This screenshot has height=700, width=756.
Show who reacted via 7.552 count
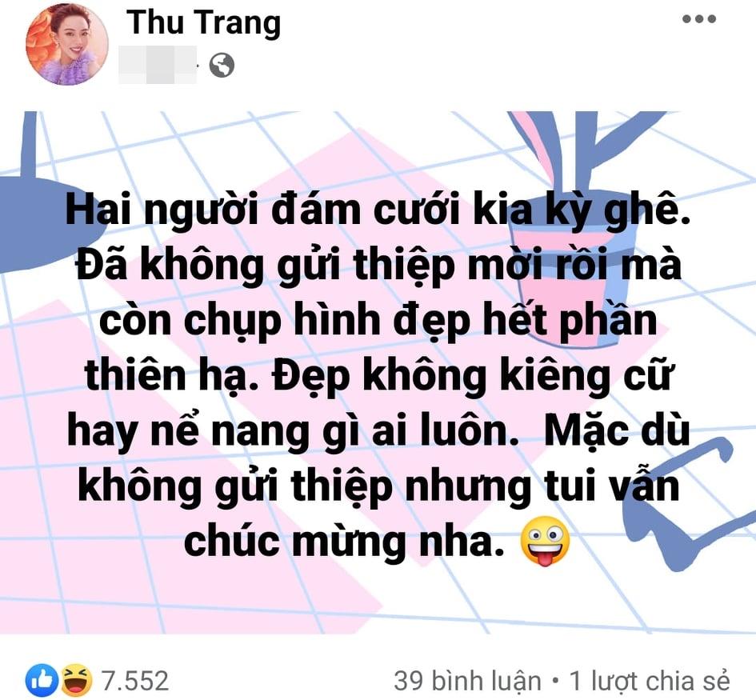[x=135, y=681]
